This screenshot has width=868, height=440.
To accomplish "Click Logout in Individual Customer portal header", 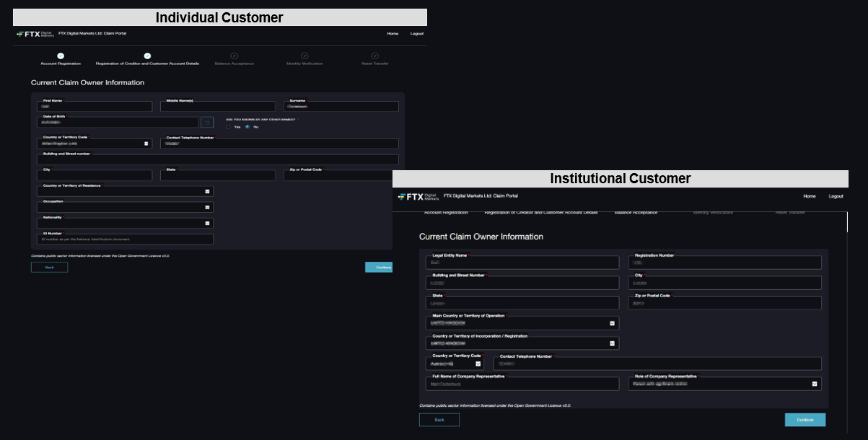I will coord(416,34).
